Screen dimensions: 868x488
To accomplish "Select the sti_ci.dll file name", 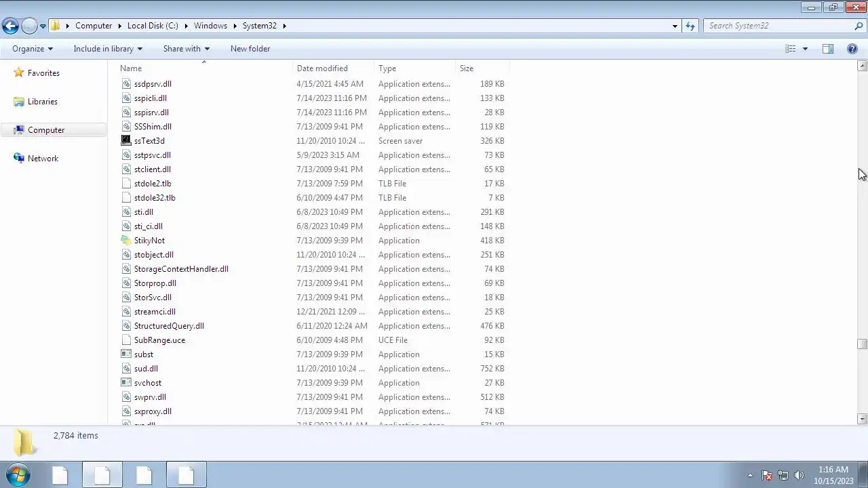I will 148,226.
